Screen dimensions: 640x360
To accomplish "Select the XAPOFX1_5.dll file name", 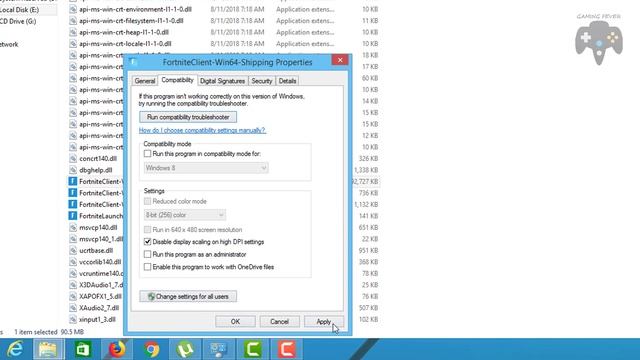I will pos(100,296).
